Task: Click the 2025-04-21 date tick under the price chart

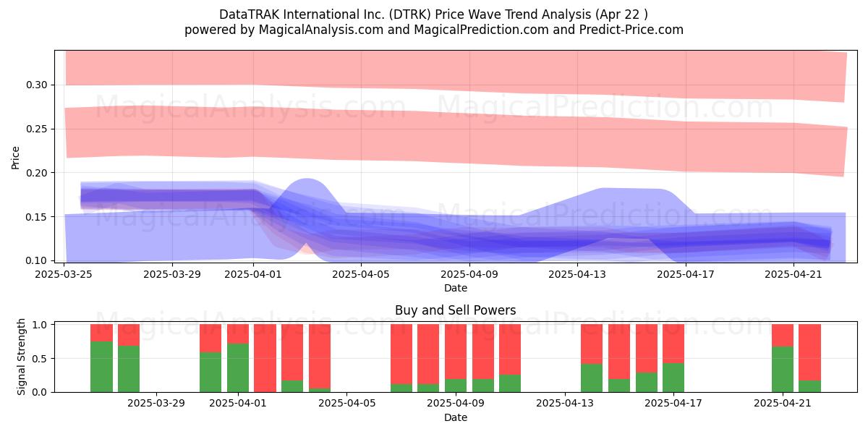Action: [x=794, y=274]
